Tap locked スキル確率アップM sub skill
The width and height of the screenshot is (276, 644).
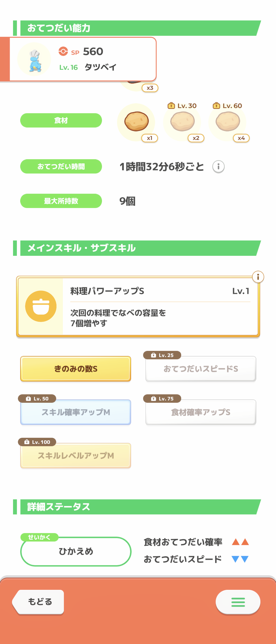tap(76, 412)
